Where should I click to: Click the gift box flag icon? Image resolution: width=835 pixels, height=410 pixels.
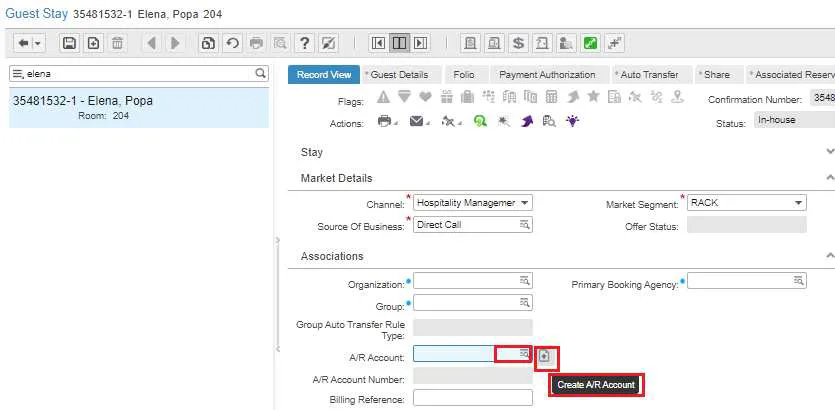(446, 97)
